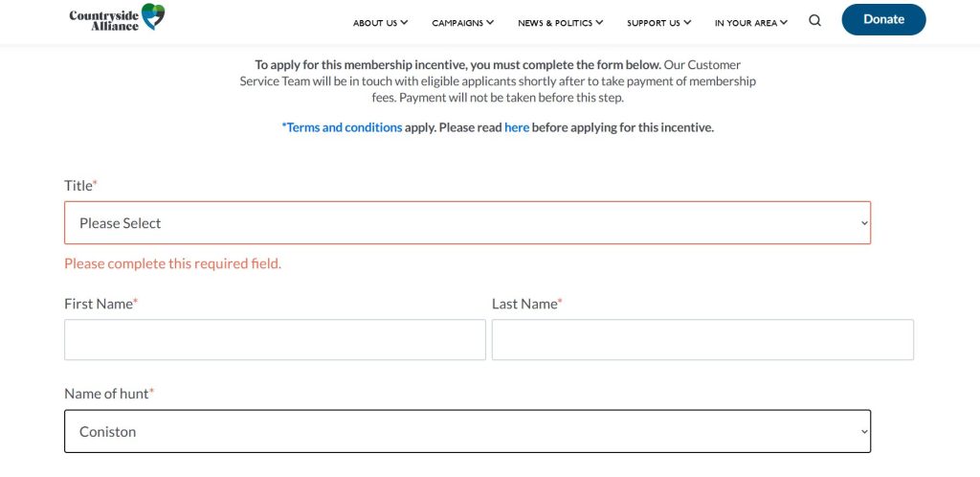Focus the Last Name input field
This screenshot has height=477, width=980.
702,340
